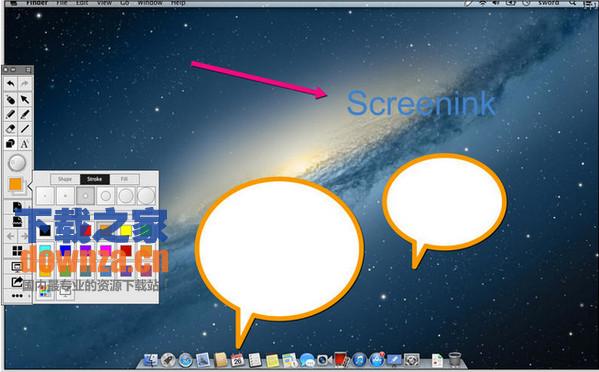Select the overlapping Shapes tool

click(x=11, y=143)
